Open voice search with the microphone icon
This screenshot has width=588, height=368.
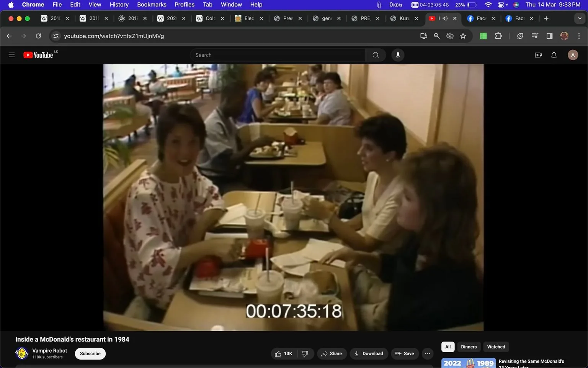(x=398, y=55)
